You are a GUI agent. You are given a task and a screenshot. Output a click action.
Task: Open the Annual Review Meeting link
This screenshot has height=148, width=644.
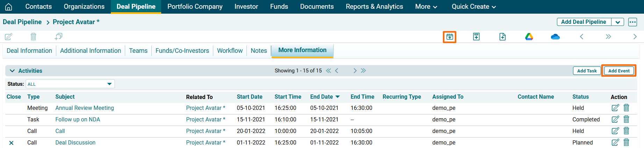(85, 108)
